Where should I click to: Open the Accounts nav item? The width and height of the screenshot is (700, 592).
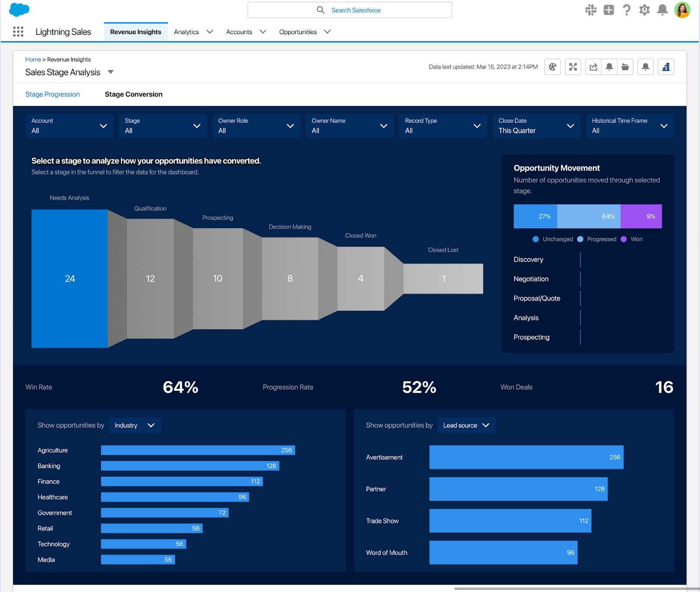pyautogui.click(x=239, y=32)
